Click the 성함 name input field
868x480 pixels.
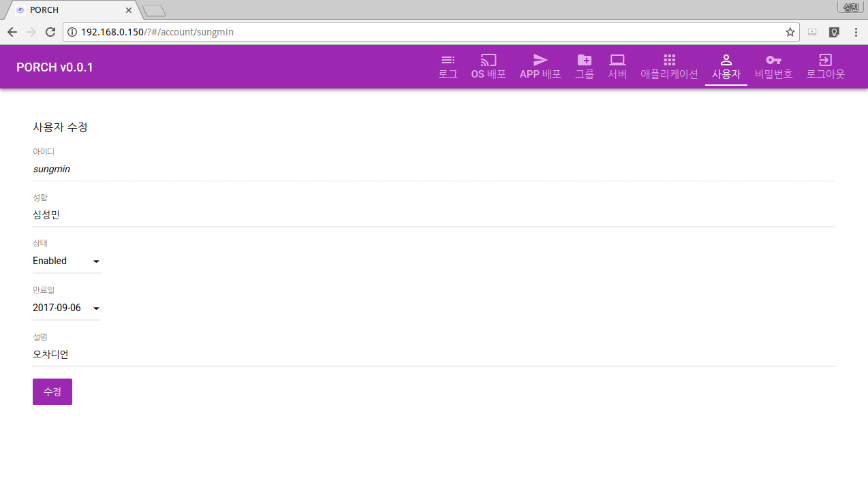pyautogui.click(x=434, y=215)
